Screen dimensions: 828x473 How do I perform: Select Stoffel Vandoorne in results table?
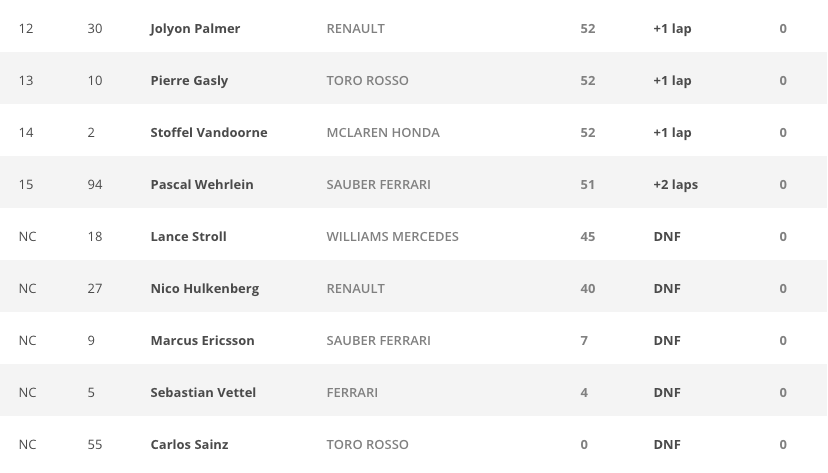(x=208, y=133)
